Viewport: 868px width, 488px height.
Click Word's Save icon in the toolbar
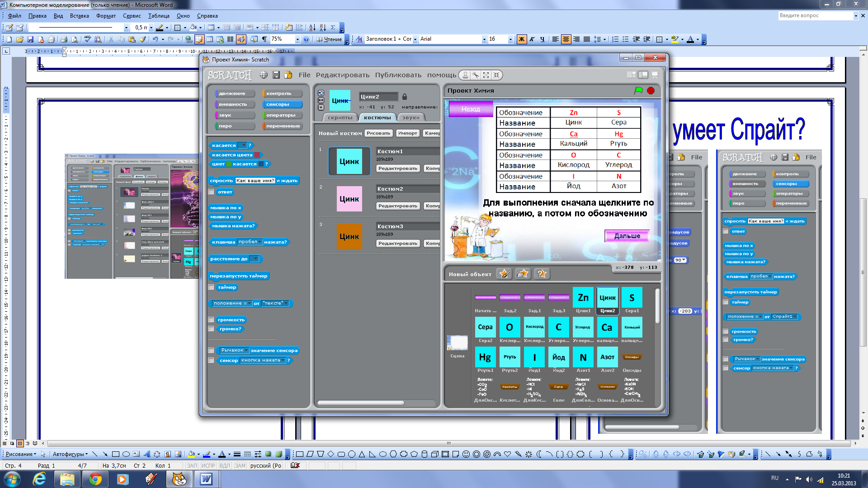pyautogui.click(x=30, y=40)
